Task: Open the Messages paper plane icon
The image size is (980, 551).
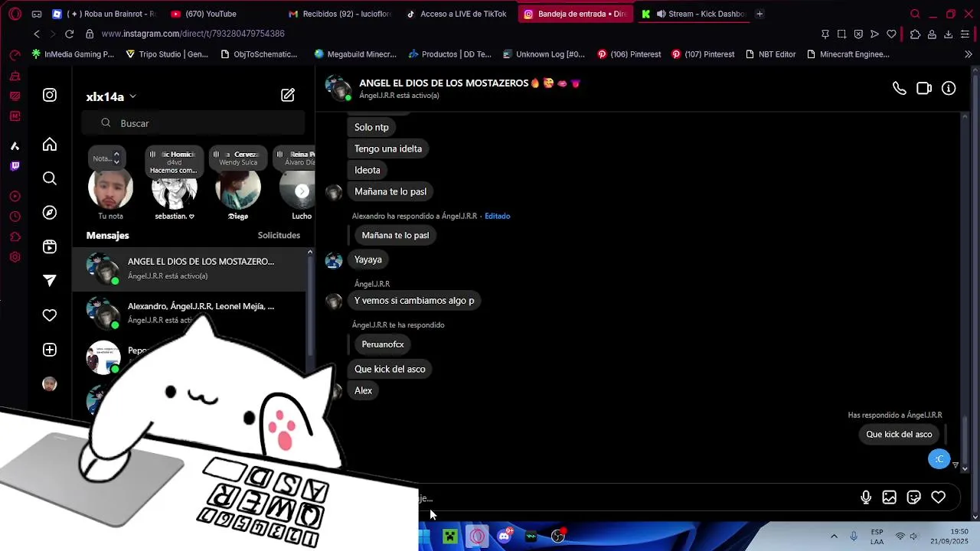Action: [x=50, y=281]
